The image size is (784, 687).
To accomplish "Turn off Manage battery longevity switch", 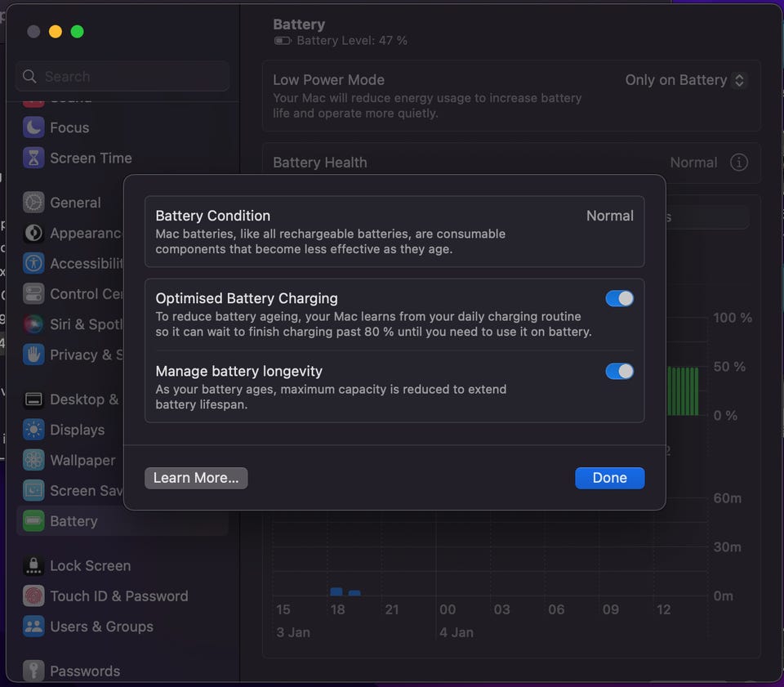I will [619, 372].
